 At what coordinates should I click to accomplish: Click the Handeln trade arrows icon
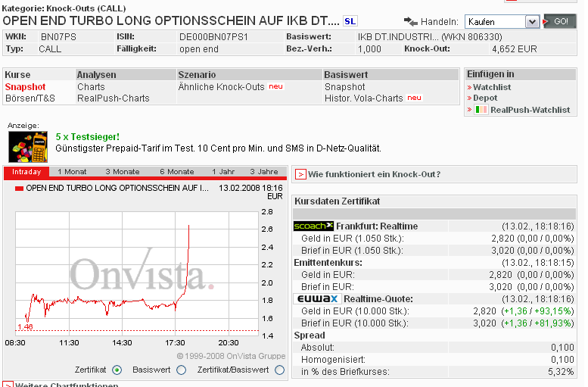tap(411, 22)
